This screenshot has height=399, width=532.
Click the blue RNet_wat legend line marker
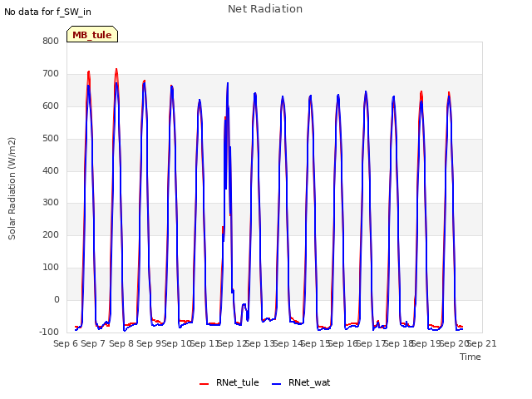tap(277, 384)
